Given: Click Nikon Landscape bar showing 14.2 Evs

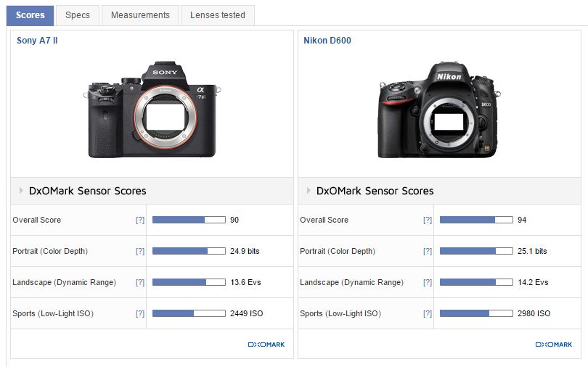Looking at the screenshot, I should (476, 282).
